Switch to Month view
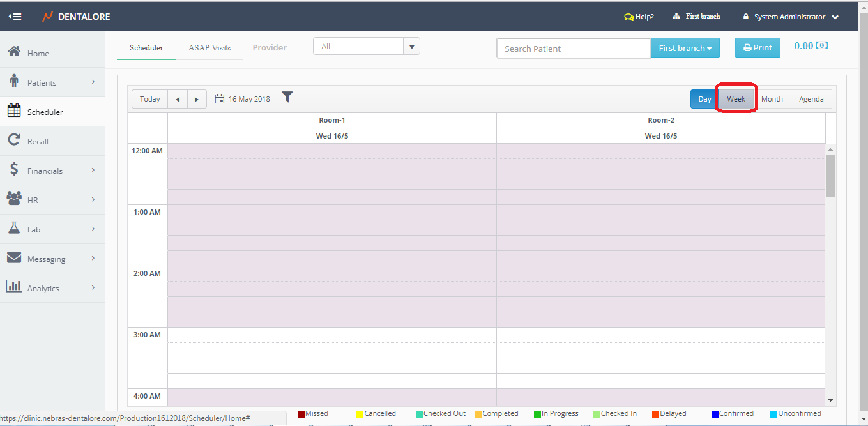 coord(772,99)
